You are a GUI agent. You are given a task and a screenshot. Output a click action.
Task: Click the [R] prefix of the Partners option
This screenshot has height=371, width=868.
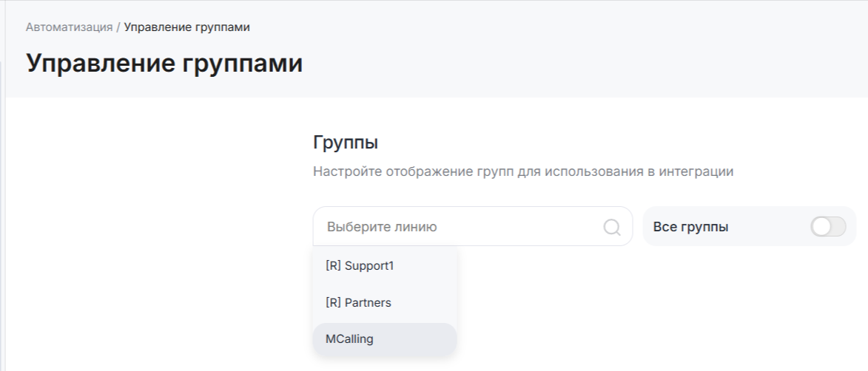(x=333, y=303)
